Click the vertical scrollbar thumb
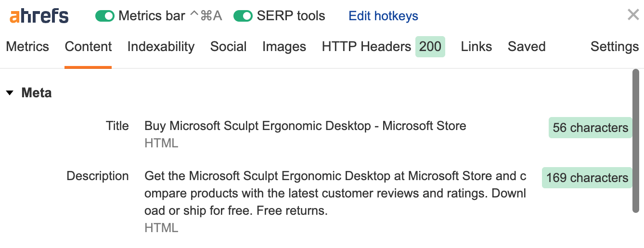644x248 pixels. (x=635, y=141)
